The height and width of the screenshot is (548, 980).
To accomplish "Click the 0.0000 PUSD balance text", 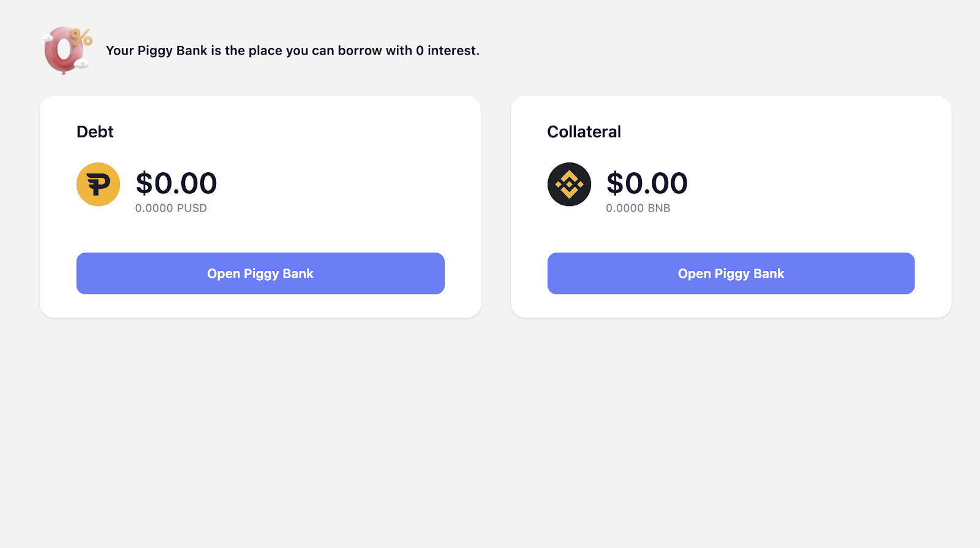I will (x=171, y=208).
